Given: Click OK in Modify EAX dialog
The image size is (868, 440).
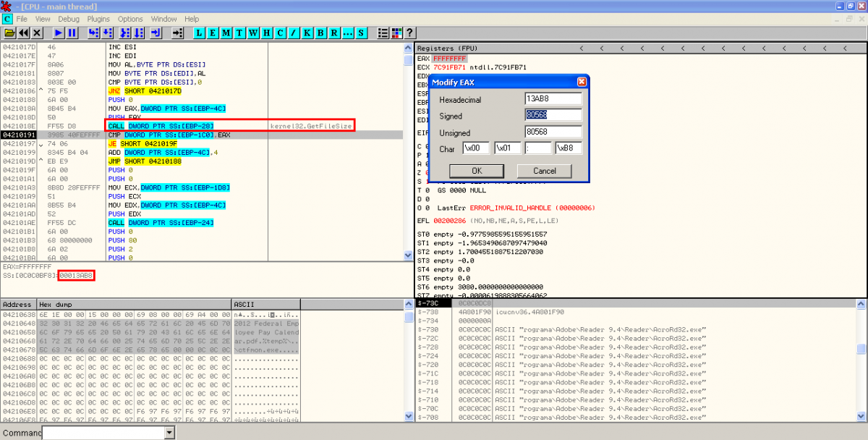Looking at the screenshot, I should [476, 171].
